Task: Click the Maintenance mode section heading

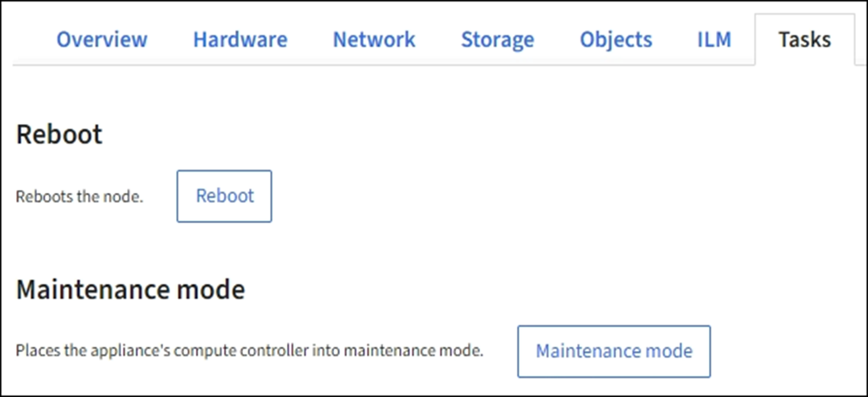Action: [x=130, y=290]
